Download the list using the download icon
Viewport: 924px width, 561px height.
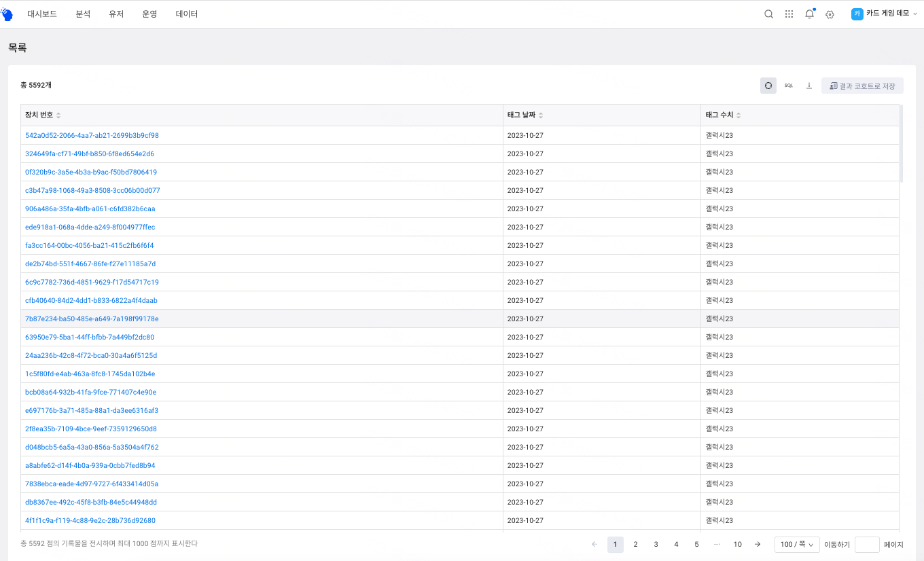coord(809,86)
